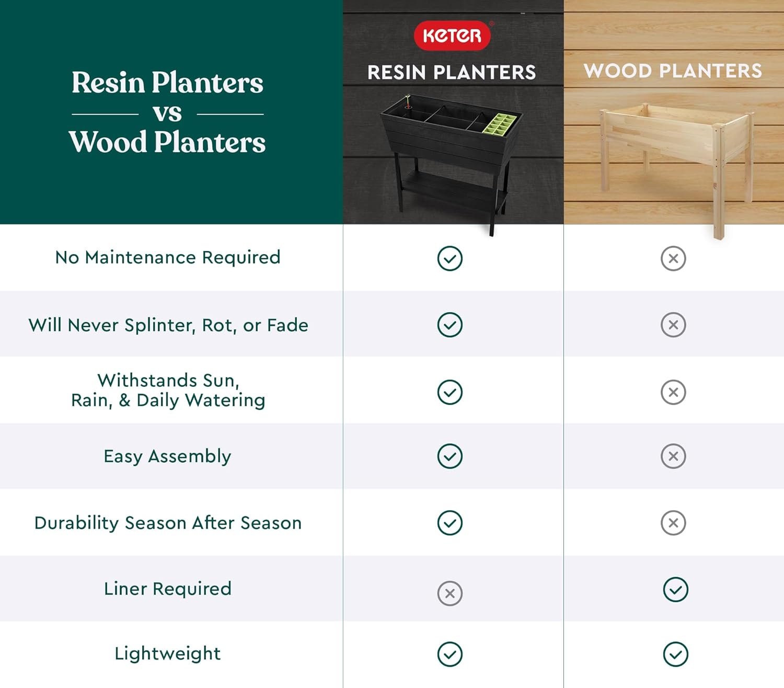Click wood X icon for Withstands Sun row
The height and width of the screenshot is (688, 784).
(x=673, y=392)
